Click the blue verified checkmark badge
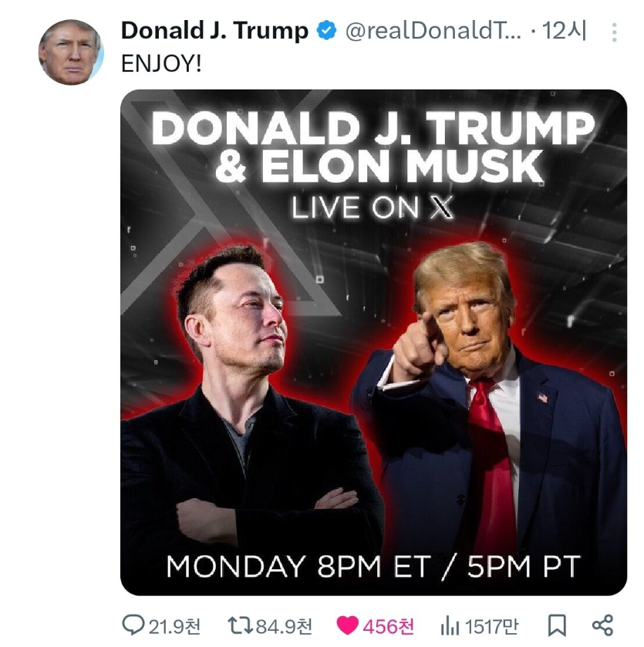Screen dimensions: 644x647 [327, 31]
